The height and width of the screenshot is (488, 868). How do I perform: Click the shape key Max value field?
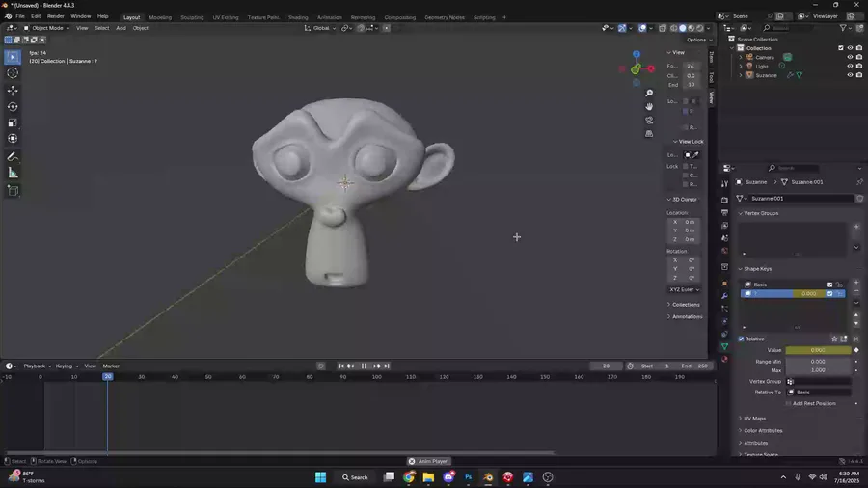pos(818,370)
